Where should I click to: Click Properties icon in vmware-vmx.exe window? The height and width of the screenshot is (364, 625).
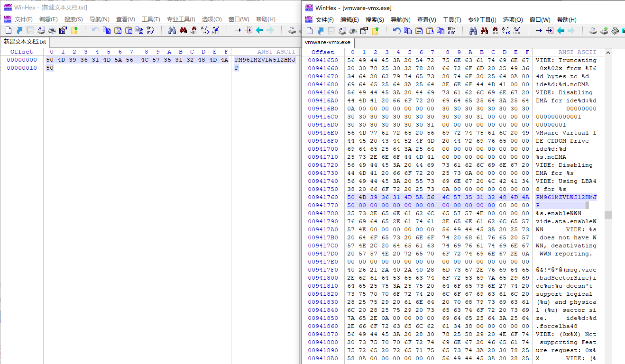coord(364,31)
